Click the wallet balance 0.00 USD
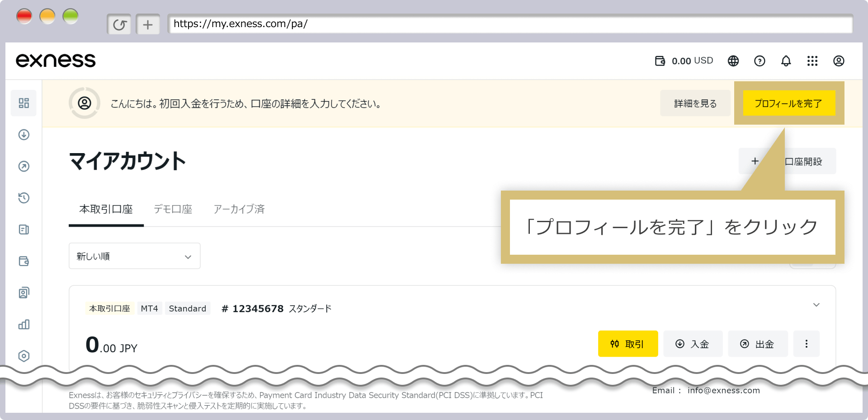The image size is (868, 420). 684,61
